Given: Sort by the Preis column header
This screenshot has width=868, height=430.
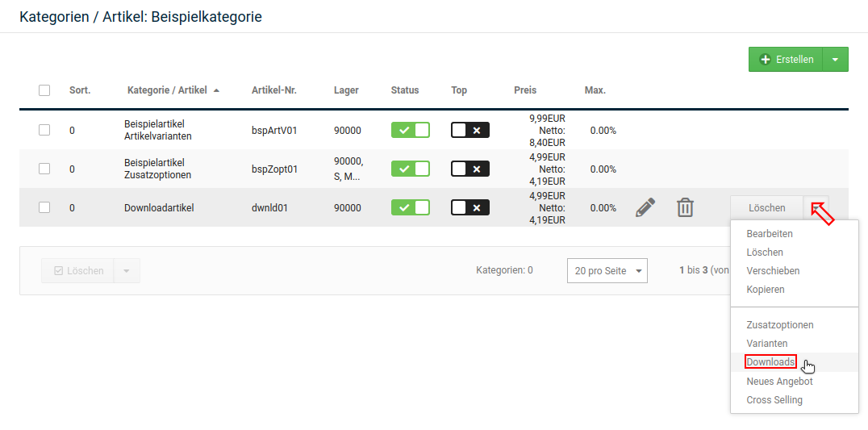Looking at the screenshot, I should pos(524,90).
